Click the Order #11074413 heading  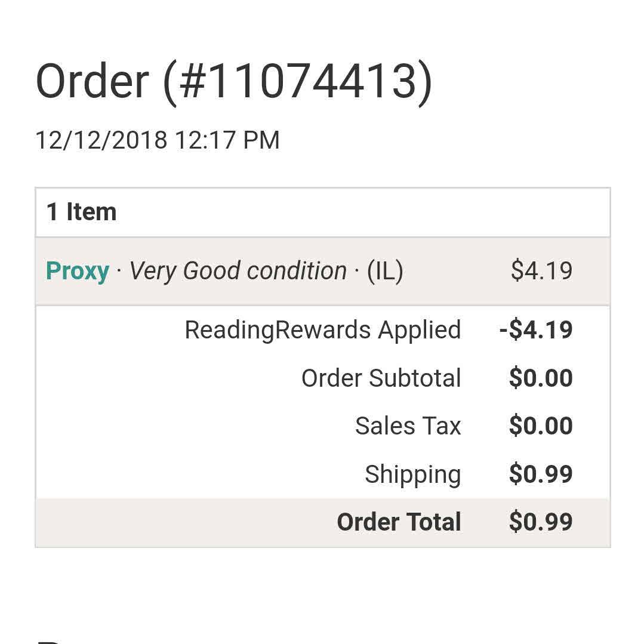(x=234, y=82)
